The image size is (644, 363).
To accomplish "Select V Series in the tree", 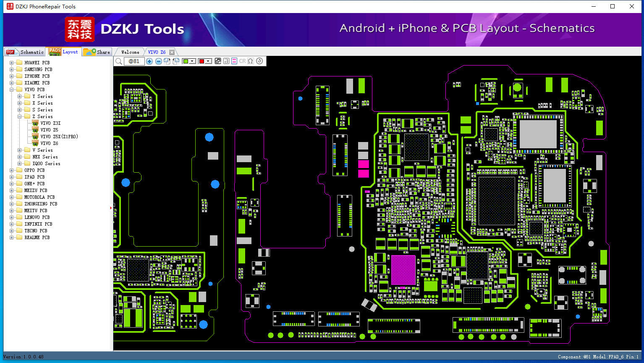I will 42,150.
